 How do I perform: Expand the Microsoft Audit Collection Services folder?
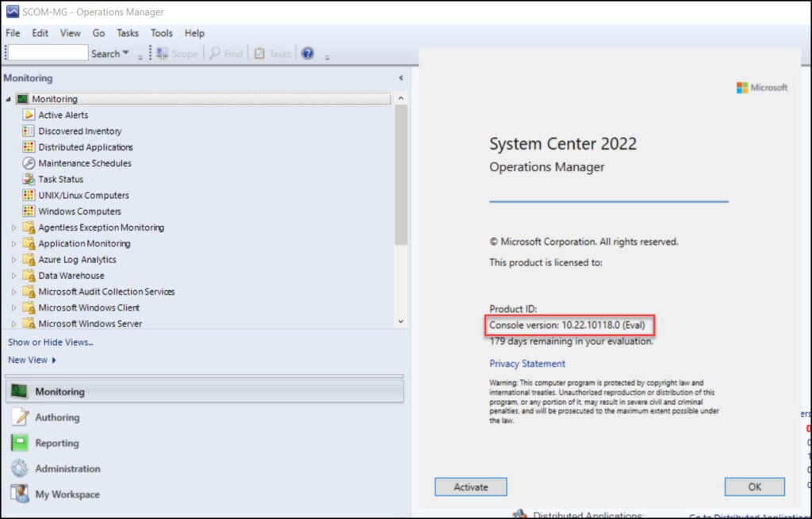[14, 292]
